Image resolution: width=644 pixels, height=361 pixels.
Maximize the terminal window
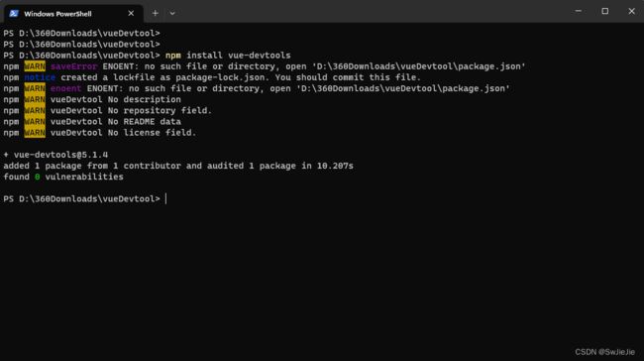pyautogui.click(x=605, y=11)
